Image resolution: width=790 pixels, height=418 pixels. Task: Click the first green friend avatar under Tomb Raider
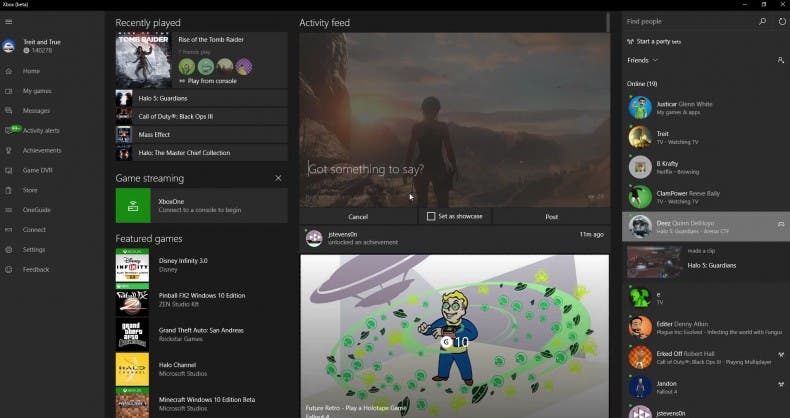[187, 66]
